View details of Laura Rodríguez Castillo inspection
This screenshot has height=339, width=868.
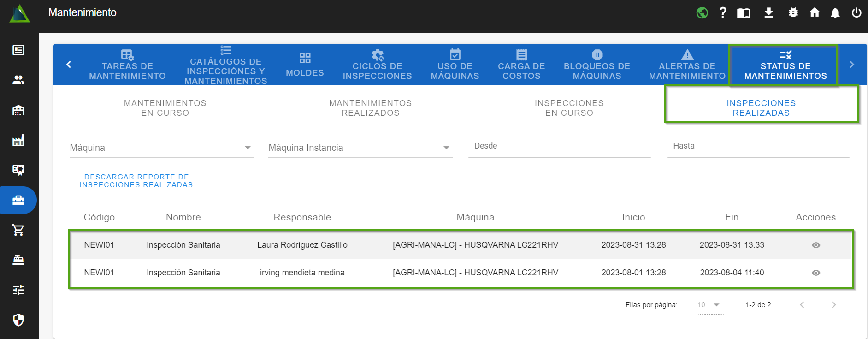point(815,245)
